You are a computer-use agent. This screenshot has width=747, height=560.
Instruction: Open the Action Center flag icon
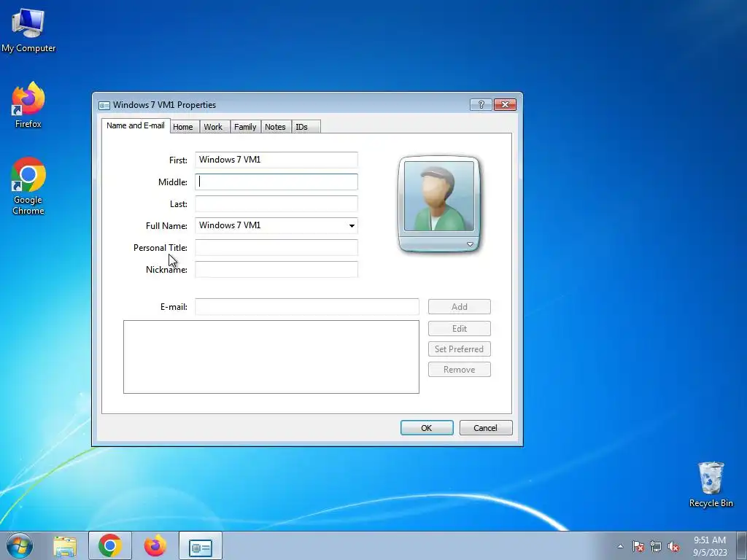(638, 546)
